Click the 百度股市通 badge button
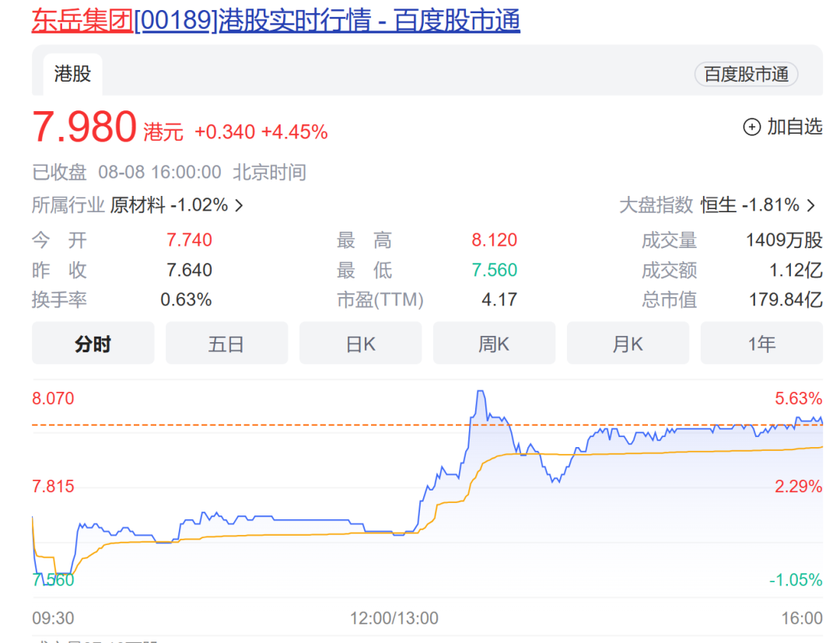840x643 pixels. point(746,75)
